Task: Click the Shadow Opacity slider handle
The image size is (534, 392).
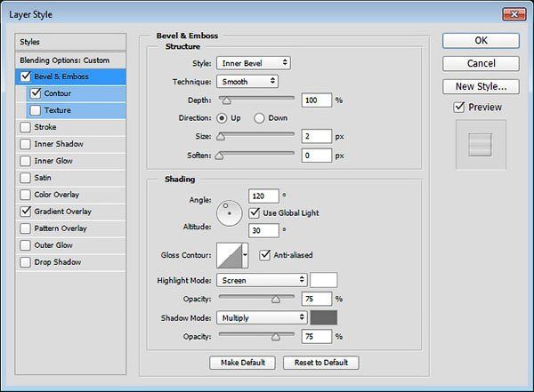Action: [x=276, y=337]
